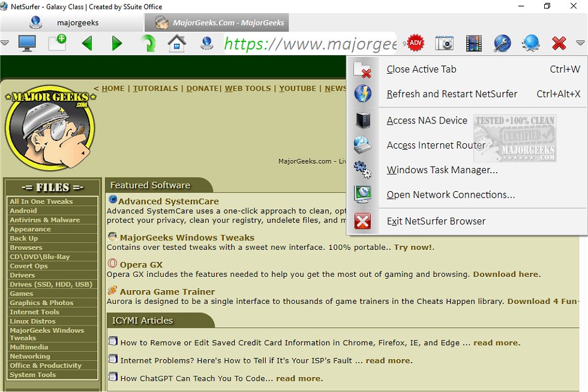
Task: Click the red X toolbar icon
Action: (559, 44)
